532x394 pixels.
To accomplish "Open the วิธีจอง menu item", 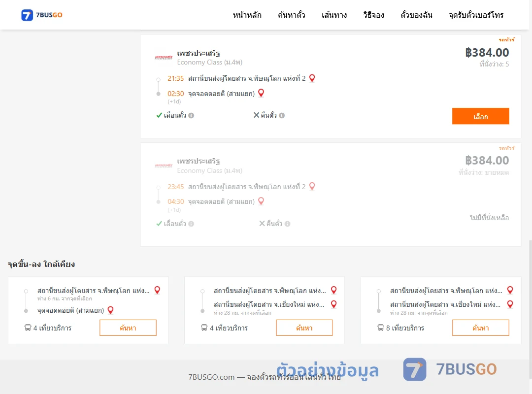I will point(373,15).
